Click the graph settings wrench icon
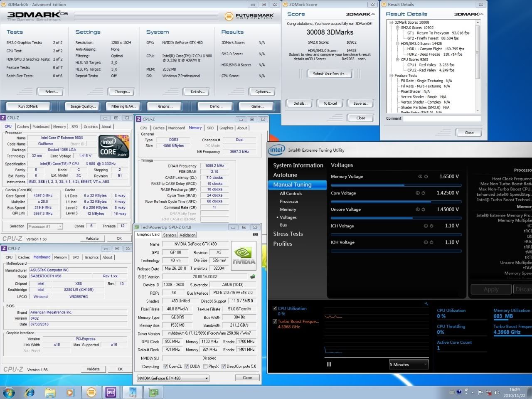532x399 pixels. (426, 304)
